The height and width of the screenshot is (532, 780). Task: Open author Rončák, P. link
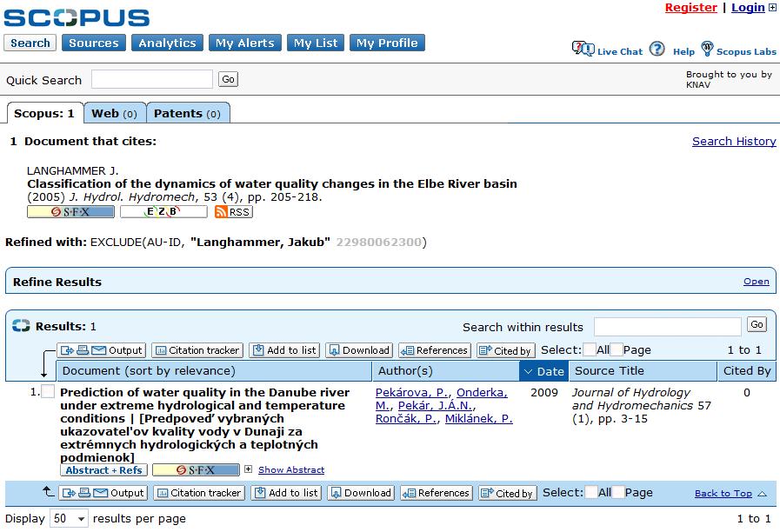click(406, 419)
